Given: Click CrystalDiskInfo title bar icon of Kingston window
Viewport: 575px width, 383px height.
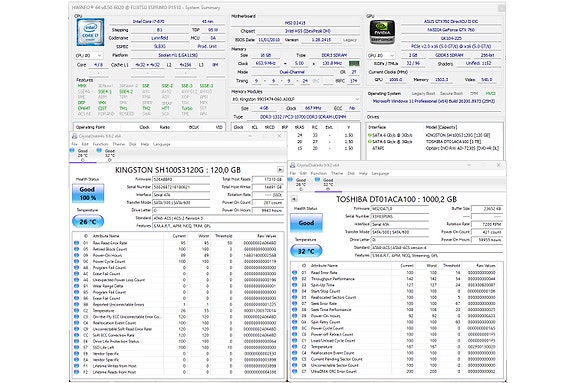Looking at the screenshot, I should coord(74,136).
